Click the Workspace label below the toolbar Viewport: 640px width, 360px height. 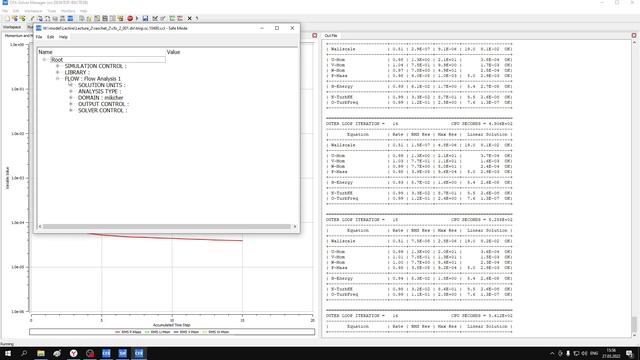tap(12, 27)
